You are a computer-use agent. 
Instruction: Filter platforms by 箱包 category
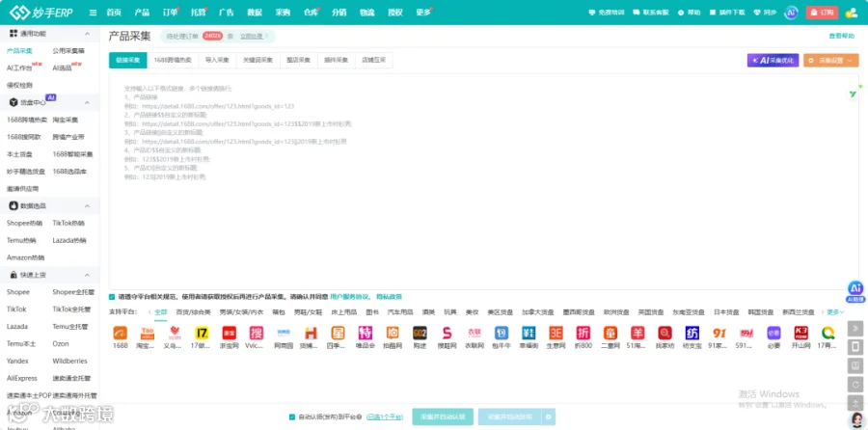pyautogui.click(x=279, y=312)
